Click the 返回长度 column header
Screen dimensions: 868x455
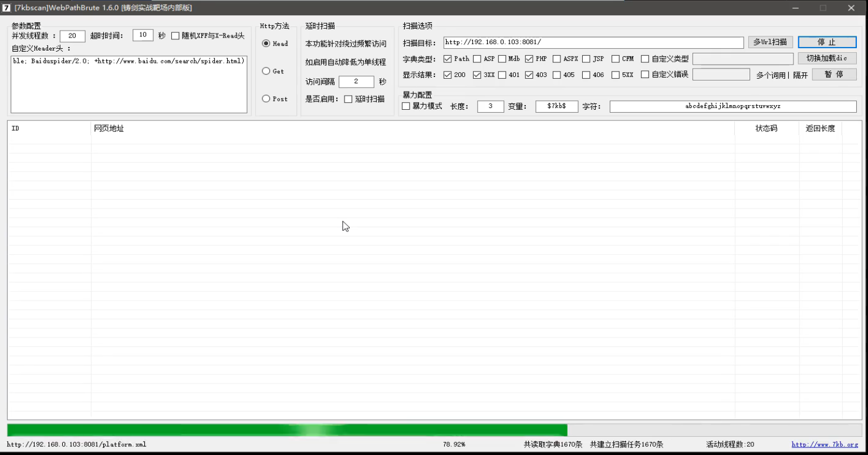click(x=820, y=129)
